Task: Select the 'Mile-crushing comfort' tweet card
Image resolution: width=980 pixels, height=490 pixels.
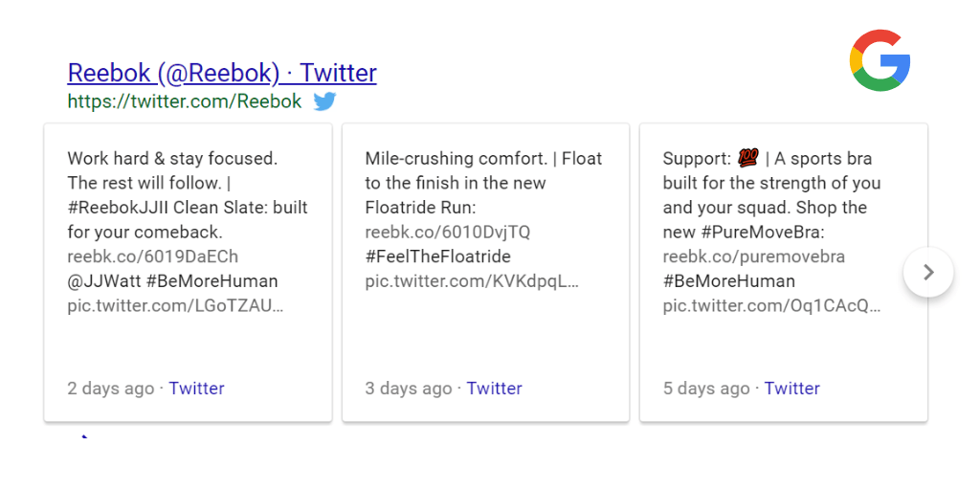Action: pyautogui.click(x=485, y=273)
